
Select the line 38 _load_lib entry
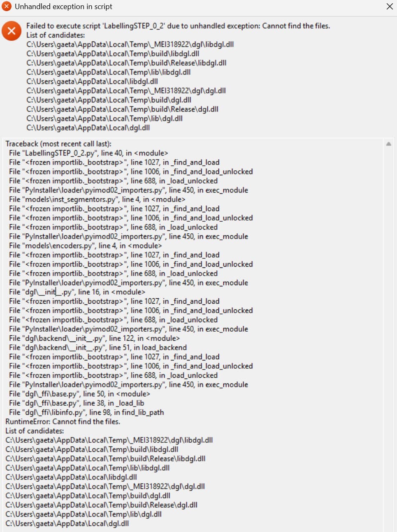click(x=77, y=403)
